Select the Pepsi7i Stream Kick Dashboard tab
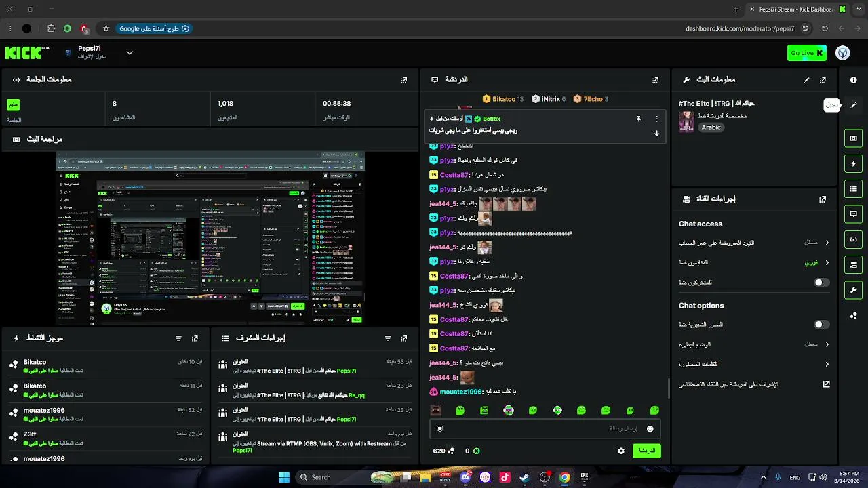868x488 pixels. (x=797, y=9)
